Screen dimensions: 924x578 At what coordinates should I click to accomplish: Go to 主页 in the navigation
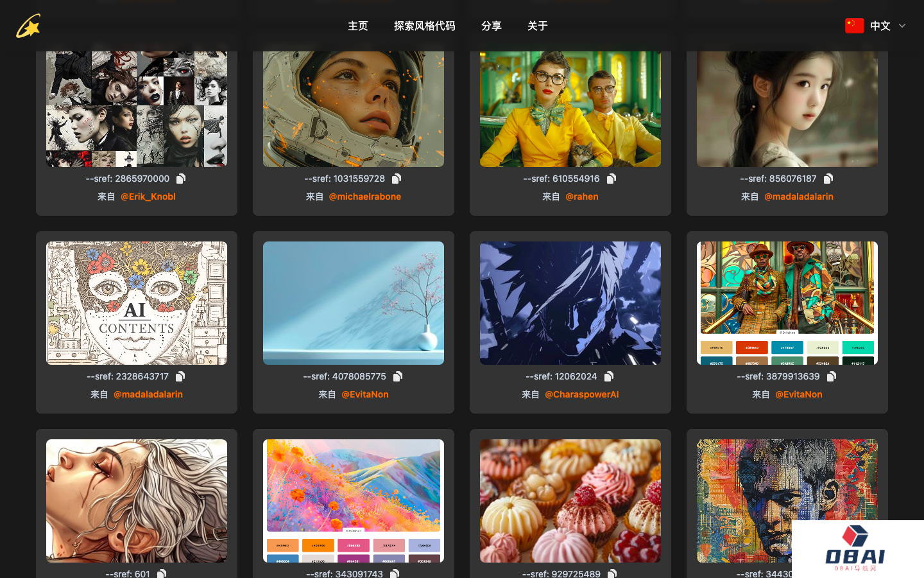[357, 26]
